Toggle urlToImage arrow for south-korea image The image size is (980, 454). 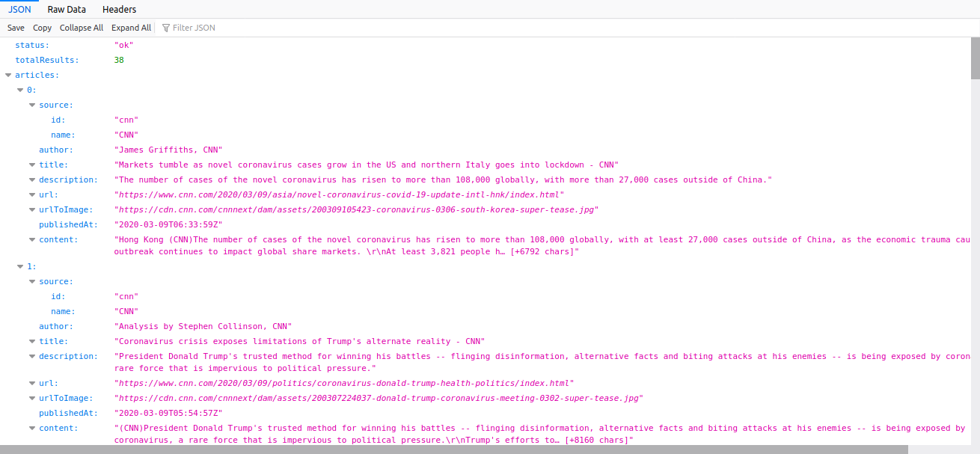32,209
